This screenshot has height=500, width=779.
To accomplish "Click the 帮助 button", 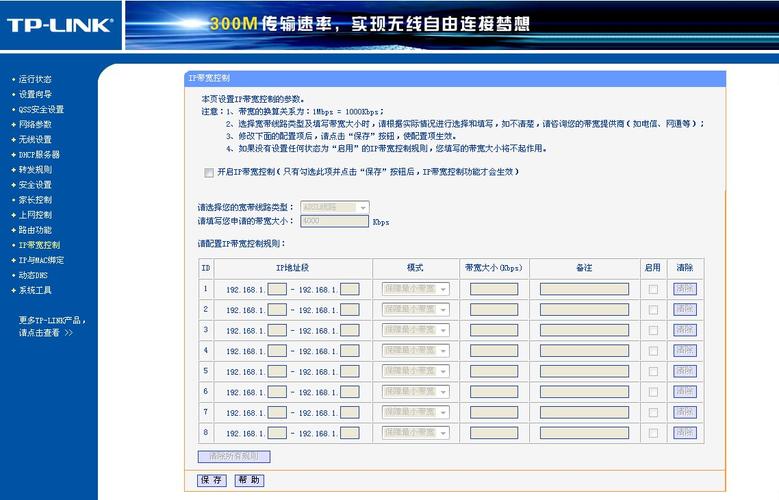I will [x=249, y=480].
